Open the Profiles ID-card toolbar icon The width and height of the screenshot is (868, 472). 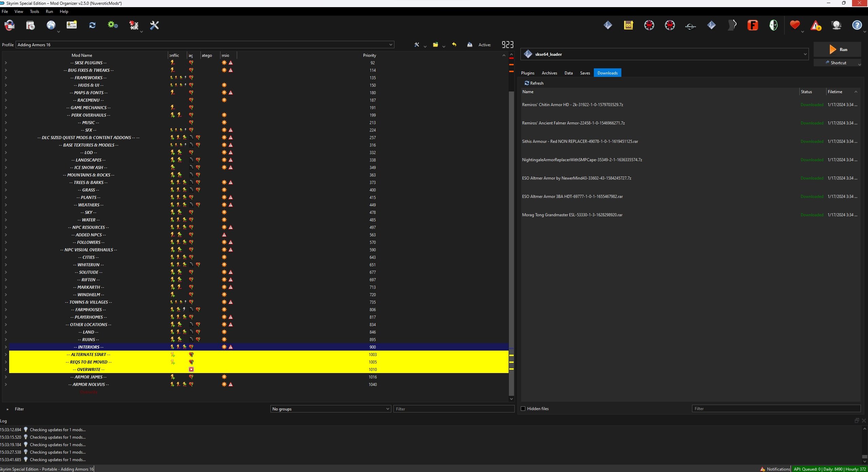point(72,25)
